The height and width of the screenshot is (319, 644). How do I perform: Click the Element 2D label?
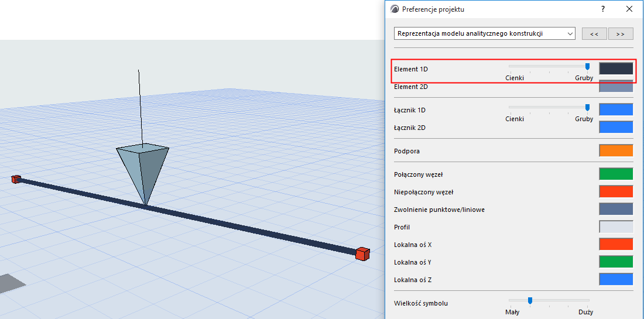coord(411,87)
